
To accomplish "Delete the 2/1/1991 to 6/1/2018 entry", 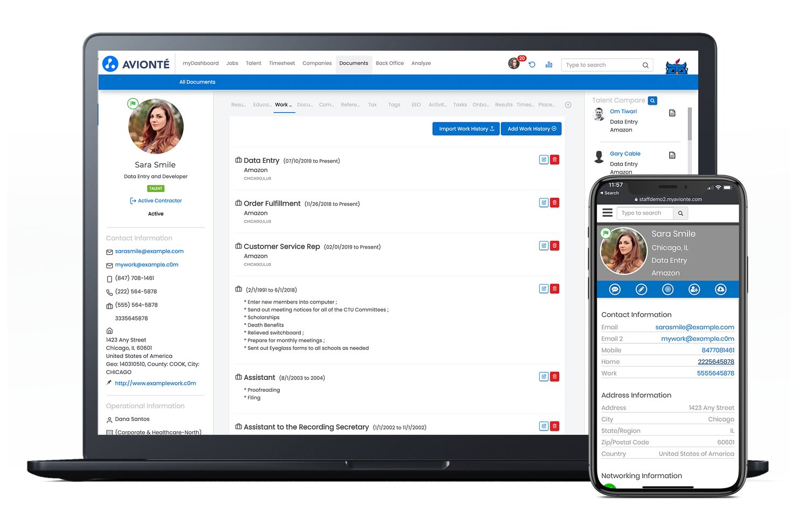I will coord(554,289).
